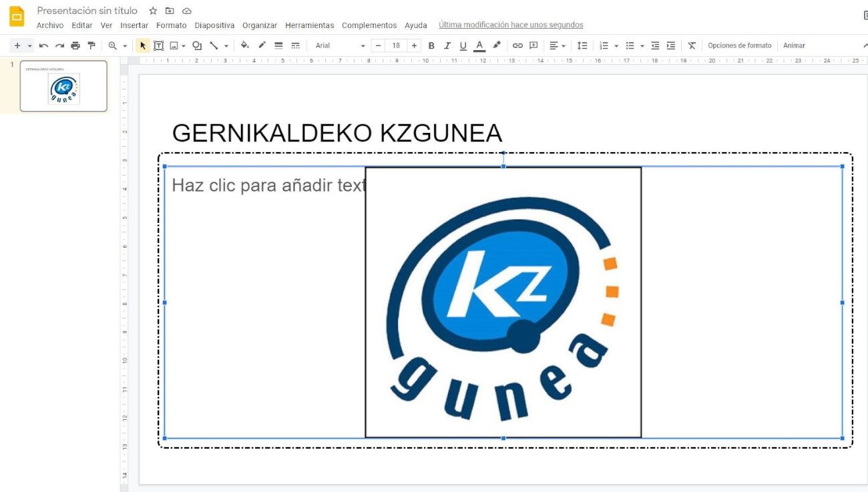Insert a link
This screenshot has width=868, height=492.
[517, 45]
